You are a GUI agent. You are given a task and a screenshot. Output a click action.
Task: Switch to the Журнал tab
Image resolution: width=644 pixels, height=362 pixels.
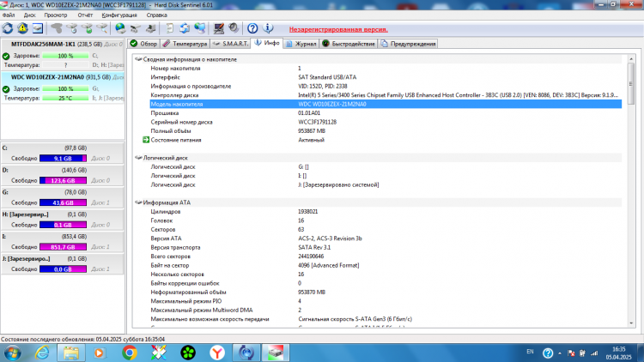(301, 44)
